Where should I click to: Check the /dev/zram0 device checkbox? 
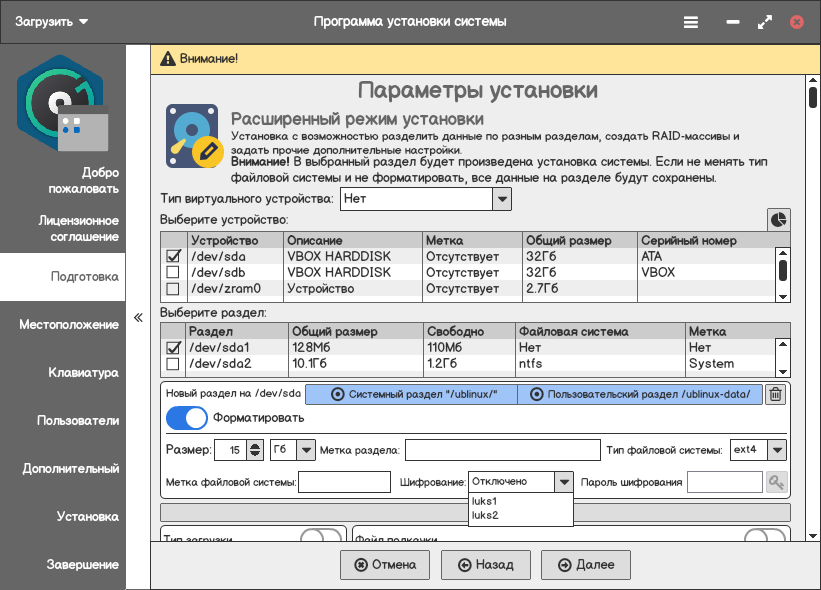point(172,288)
